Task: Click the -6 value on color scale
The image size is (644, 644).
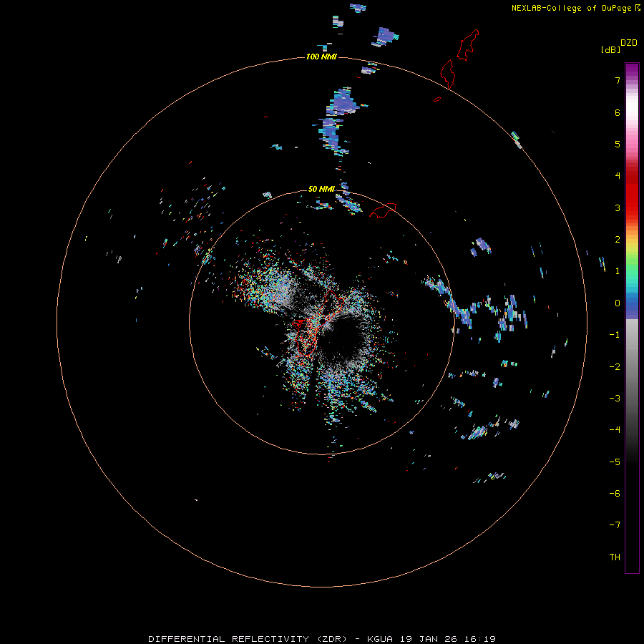Action: (615, 494)
